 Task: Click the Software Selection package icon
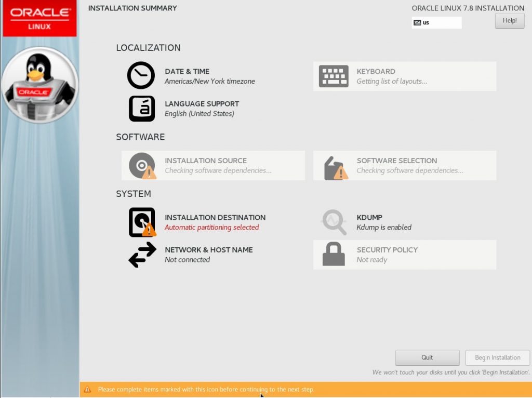click(336, 168)
